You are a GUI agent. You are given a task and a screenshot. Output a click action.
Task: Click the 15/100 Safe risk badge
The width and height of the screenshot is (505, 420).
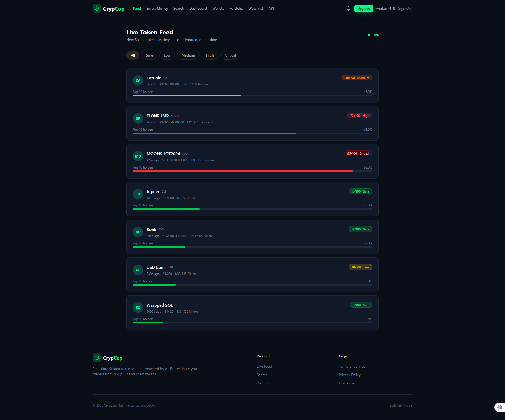point(360,191)
